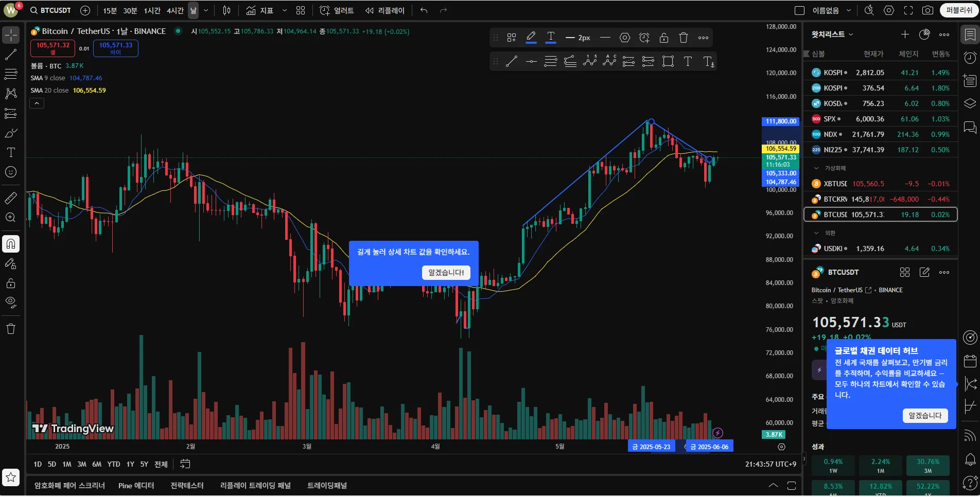Open the object tree layers icon
The width and height of the screenshot is (980, 497).
coord(970,103)
